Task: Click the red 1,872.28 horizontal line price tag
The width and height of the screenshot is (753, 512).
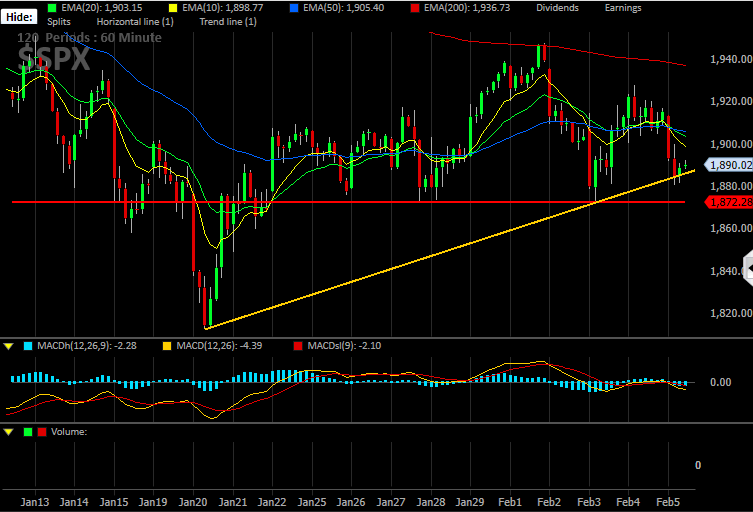Action: coord(729,202)
